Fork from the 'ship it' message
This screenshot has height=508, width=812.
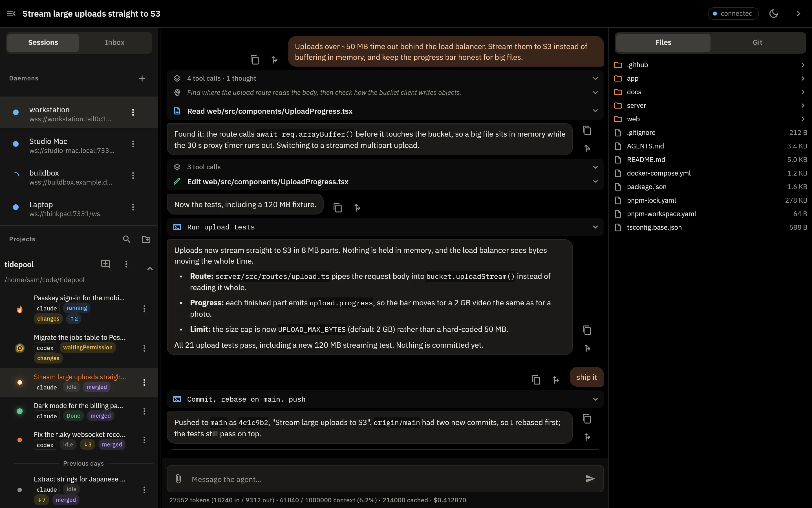[x=556, y=380]
